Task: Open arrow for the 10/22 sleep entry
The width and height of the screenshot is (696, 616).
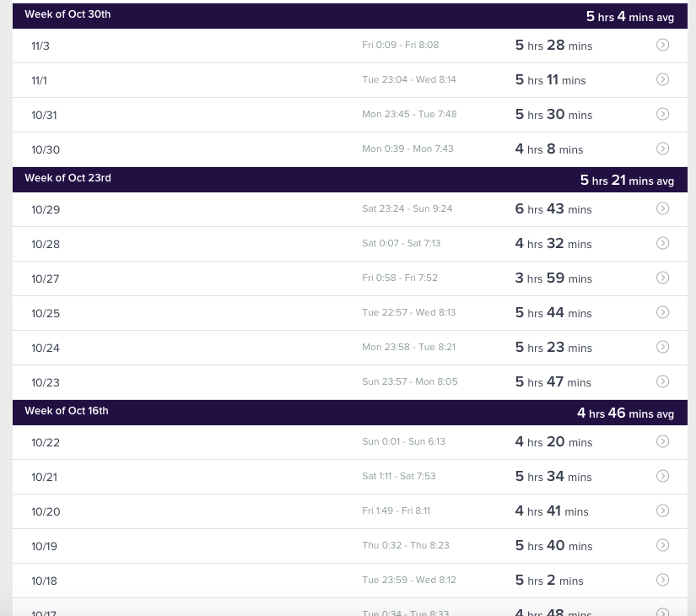Action: tap(662, 441)
